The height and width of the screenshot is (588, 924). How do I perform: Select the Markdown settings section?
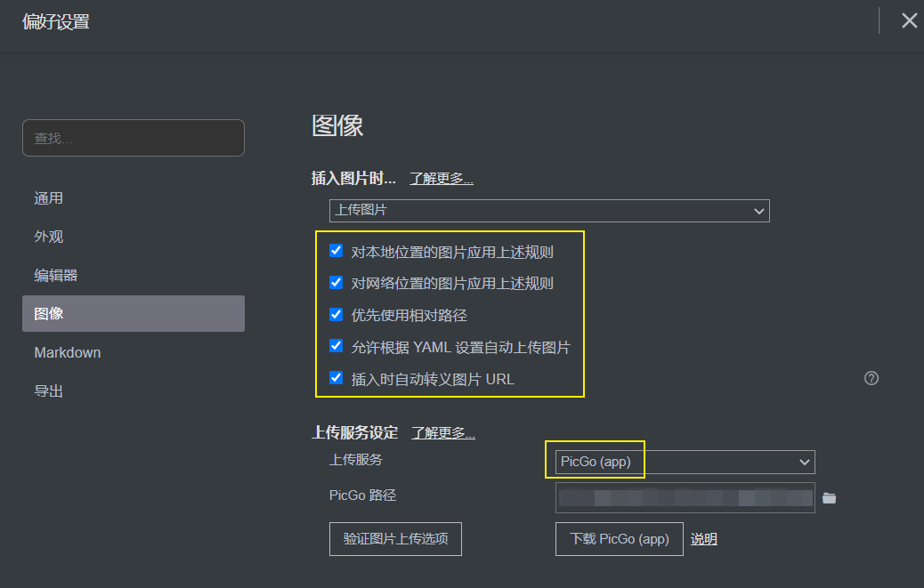[x=68, y=352]
